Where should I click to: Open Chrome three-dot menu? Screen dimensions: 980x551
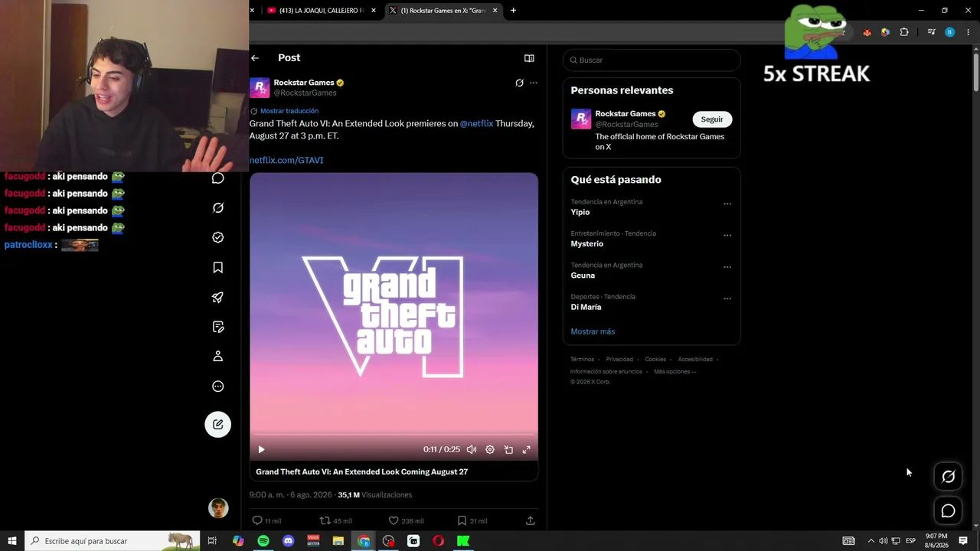[x=968, y=32]
